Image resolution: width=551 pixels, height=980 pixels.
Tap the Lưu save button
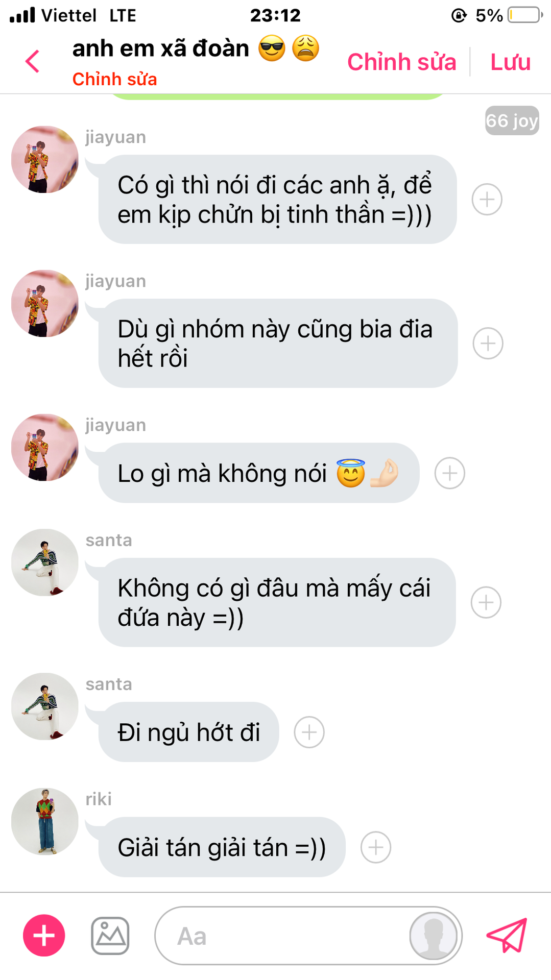point(510,62)
